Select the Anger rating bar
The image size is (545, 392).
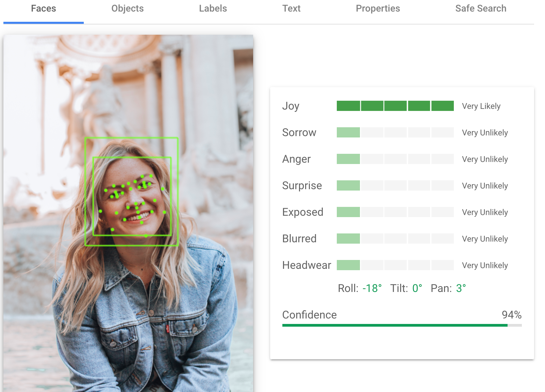(x=395, y=159)
